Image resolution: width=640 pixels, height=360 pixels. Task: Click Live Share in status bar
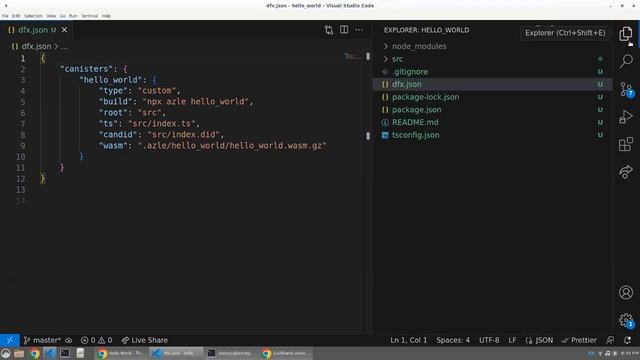144,340
